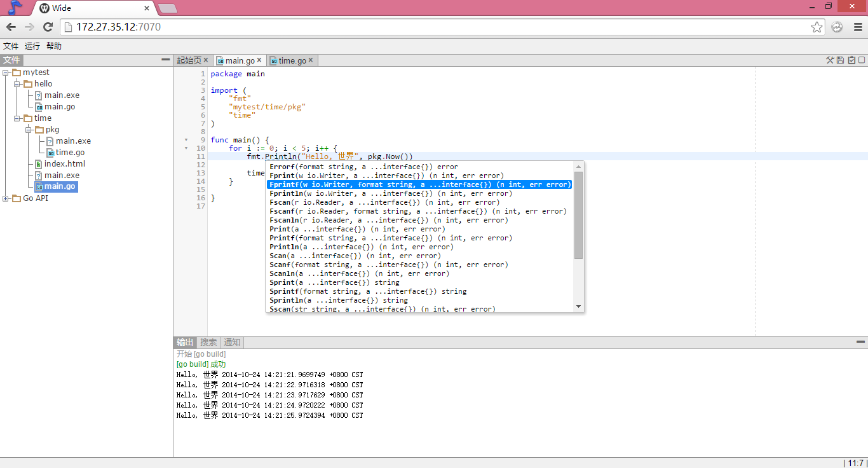
Task: Choose Errorf from the autocomplete list
Action: 419,167
